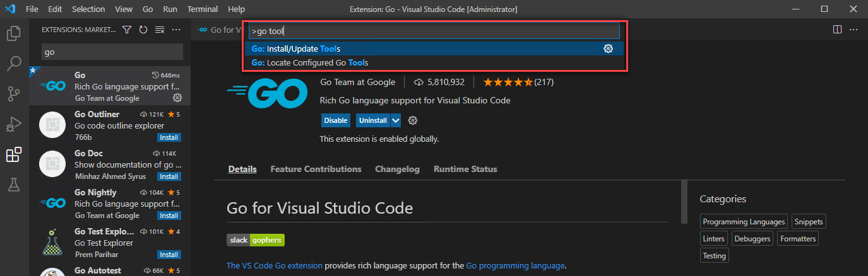Click the filter extensions funnel icon
Image resolution: width=868 pixels, height=276 pixels.
[127, 30]
